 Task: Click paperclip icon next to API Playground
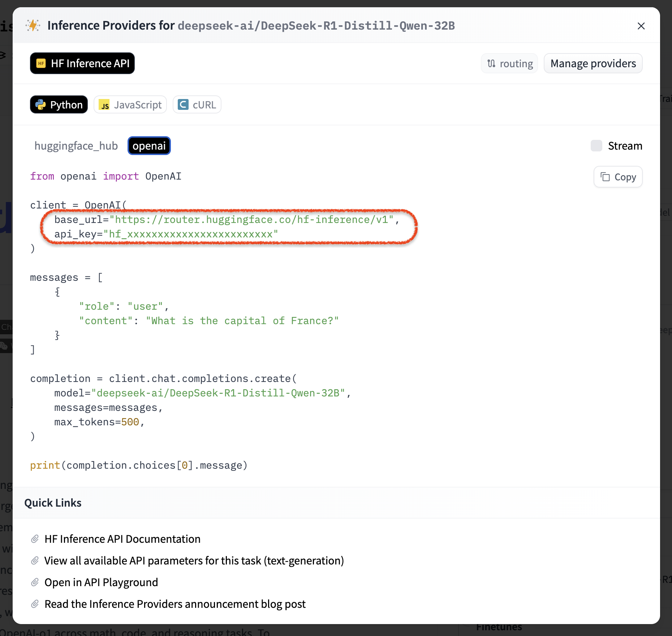[x=35, y=583]
